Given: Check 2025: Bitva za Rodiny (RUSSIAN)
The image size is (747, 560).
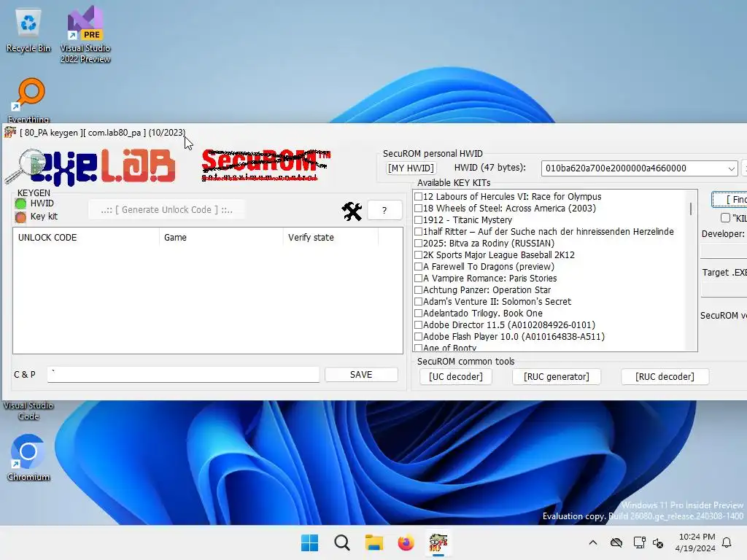Looking at the screenshot, I should tap(418, 244).
